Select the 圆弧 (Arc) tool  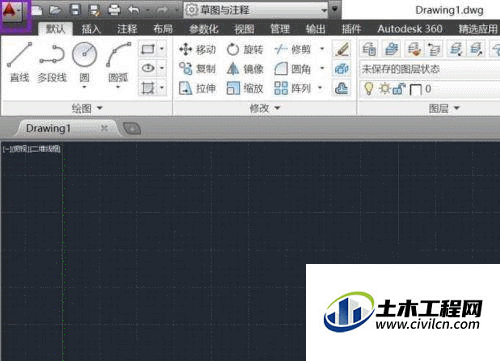tap(118, 62)
